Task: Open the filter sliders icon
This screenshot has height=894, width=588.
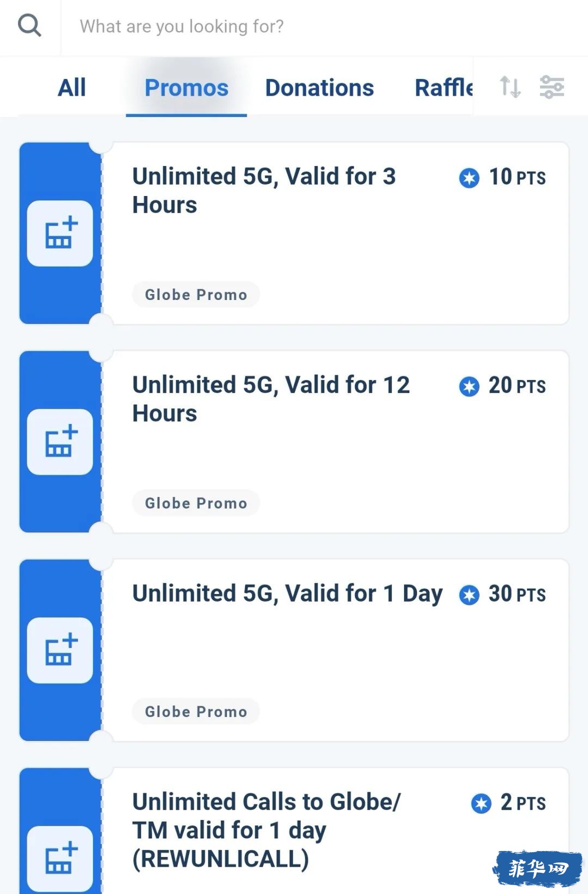Action: pos(552,87)
